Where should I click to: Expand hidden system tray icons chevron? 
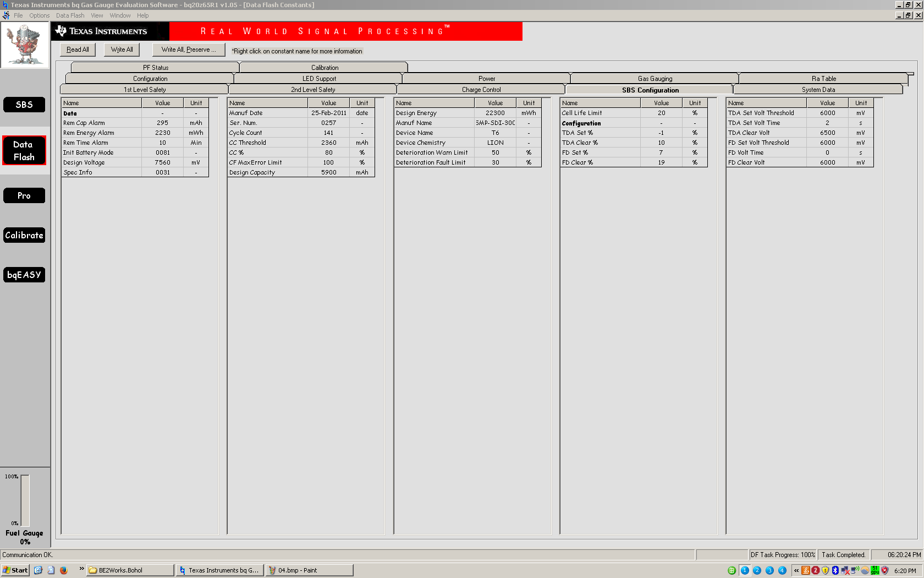[796, 570]
